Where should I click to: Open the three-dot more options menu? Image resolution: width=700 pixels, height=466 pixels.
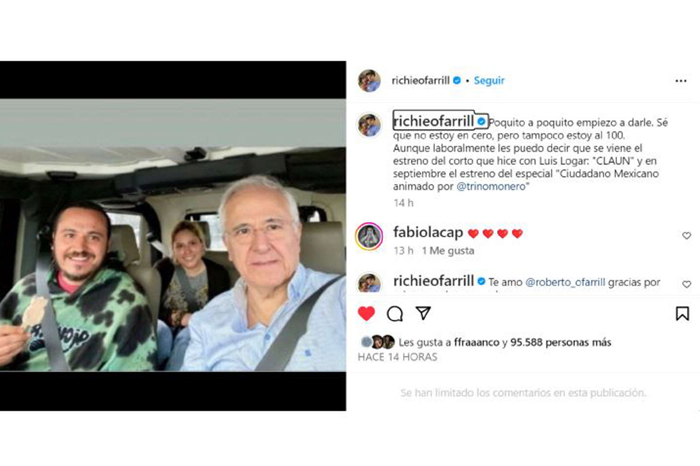(681, 81)
